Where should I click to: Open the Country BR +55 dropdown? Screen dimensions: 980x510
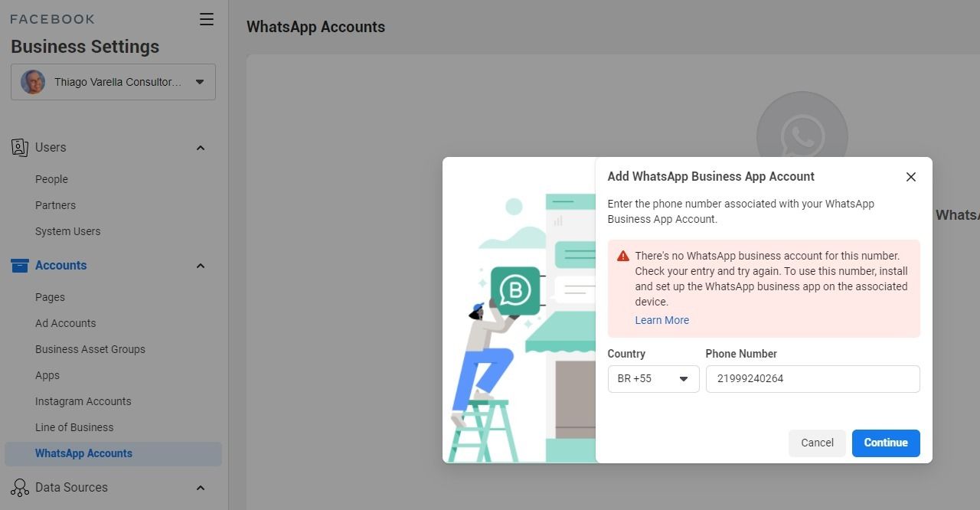[x=653, y=379]
